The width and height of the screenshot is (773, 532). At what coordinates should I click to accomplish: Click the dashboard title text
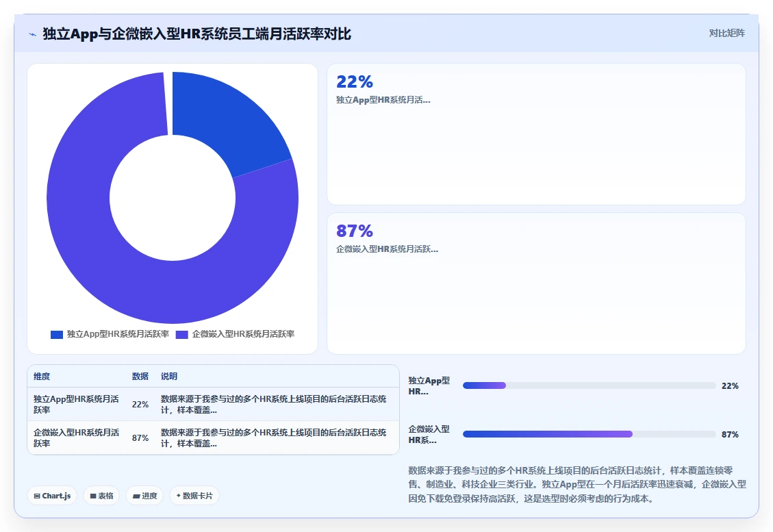pos(197,34)
